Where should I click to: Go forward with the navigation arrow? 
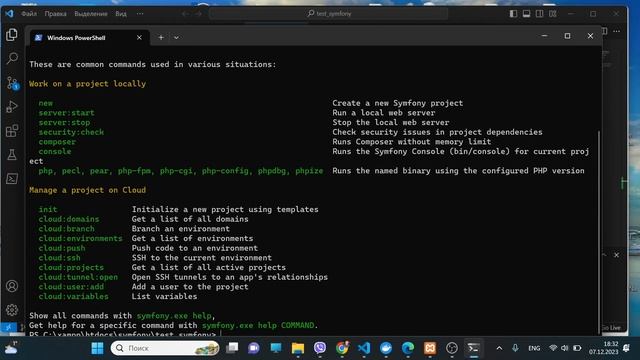tap(198, 14)
